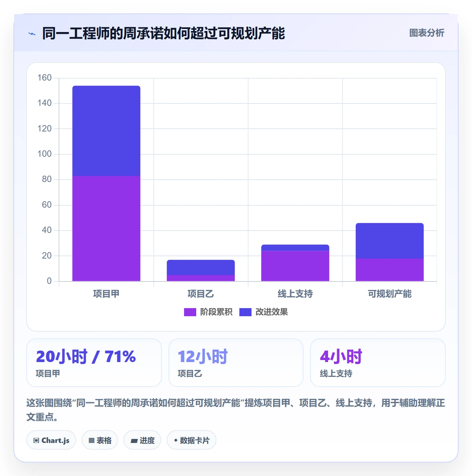Click the 60 y-axis tick label
The height and width of the screenshot is (476, 472).
[x=47, y=205]
